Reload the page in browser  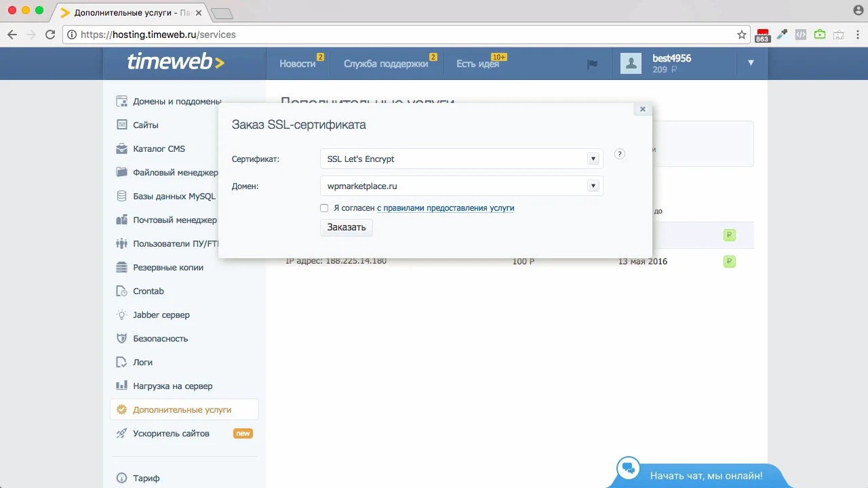pyautogui.click(x=50, y=35)
